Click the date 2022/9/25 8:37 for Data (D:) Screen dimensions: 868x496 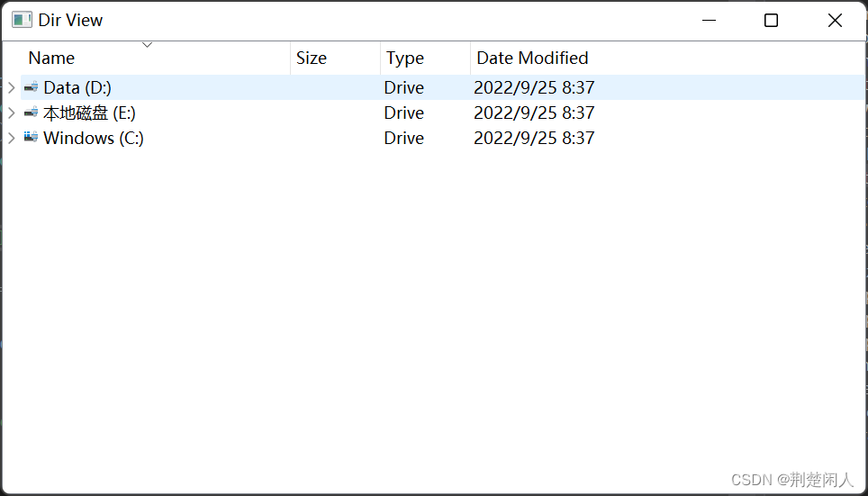point(534,87)
